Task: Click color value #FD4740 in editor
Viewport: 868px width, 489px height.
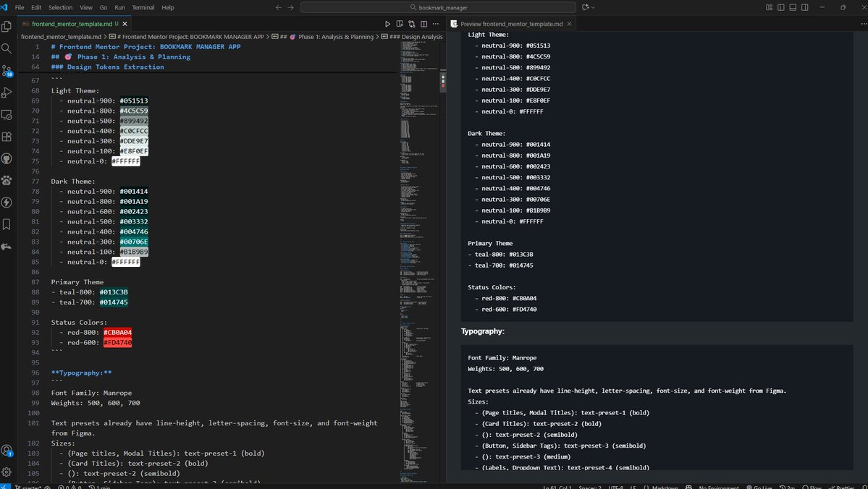Action: pos(117,342)
